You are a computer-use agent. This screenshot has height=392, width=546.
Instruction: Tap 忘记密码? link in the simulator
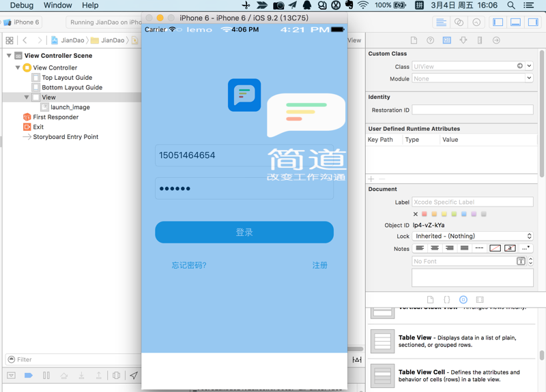189,265
